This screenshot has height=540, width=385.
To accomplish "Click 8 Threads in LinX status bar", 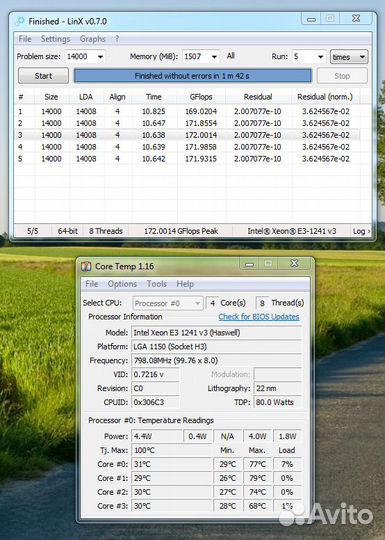I will point(106,231).
